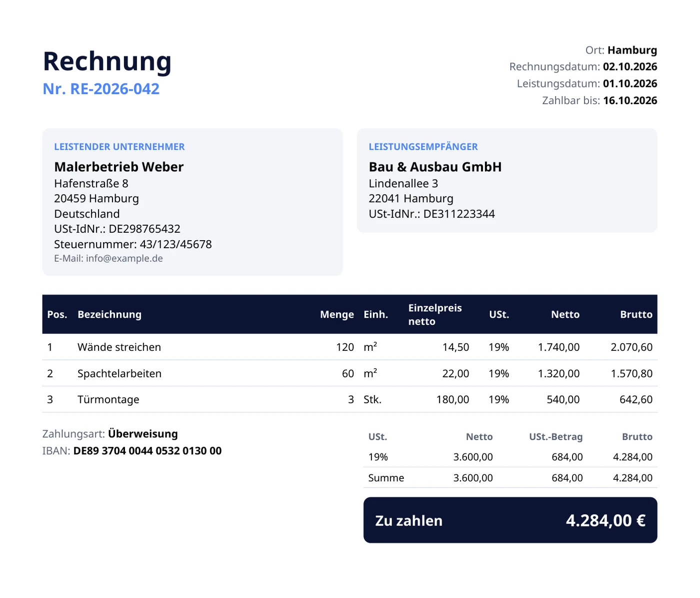This screenshot has width=700, height=598.
Task: Click the Brutto amount 642,60
Action: 636,399
